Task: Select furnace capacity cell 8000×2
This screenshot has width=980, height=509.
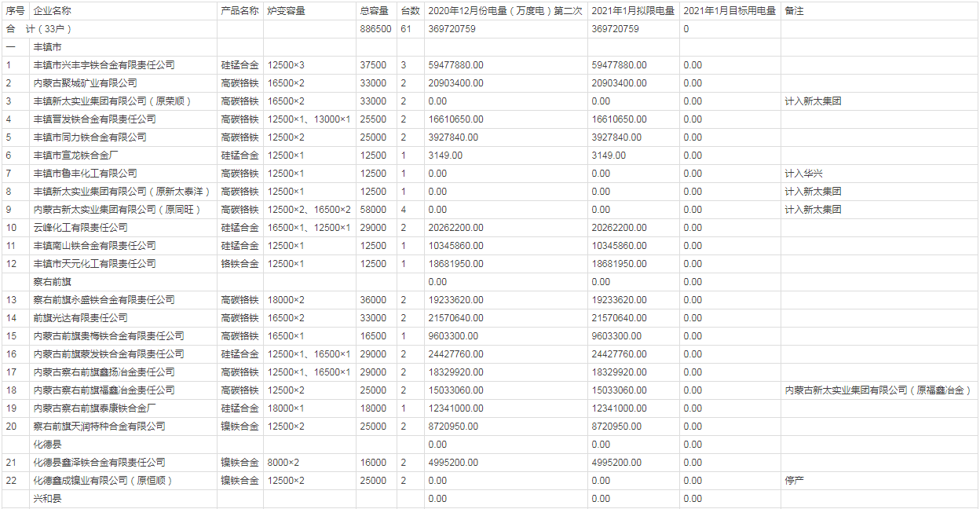Action: [283, 463]
